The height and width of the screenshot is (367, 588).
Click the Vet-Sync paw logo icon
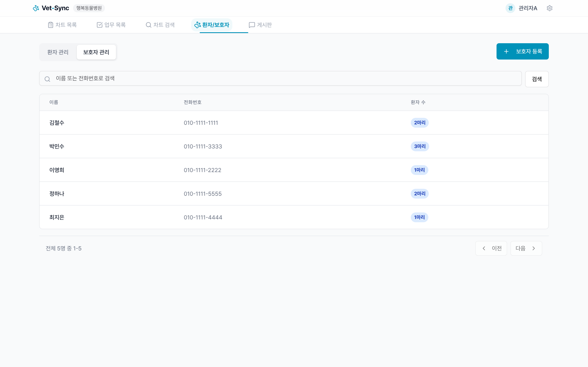tap(36, 8)
